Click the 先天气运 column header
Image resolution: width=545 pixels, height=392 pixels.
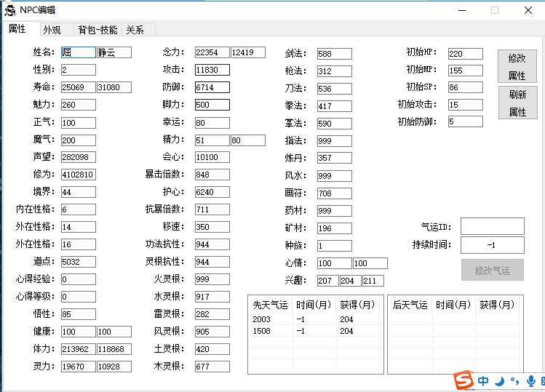point(271,305)
